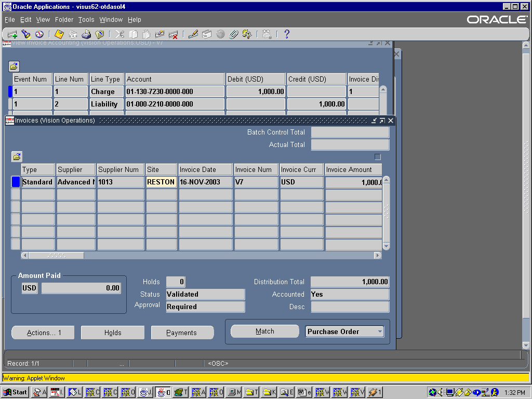Screen dimensions: 532x399
Task: Click the Save floppy disk icon
Action: (59, 34)
